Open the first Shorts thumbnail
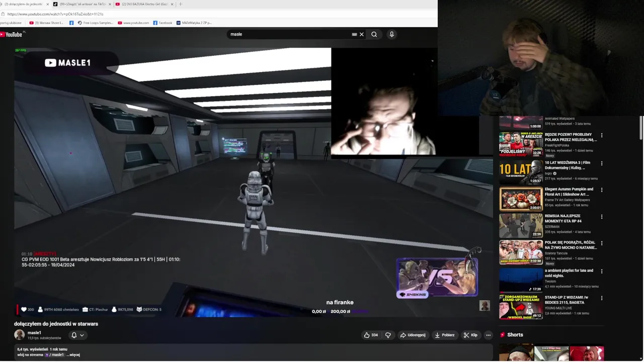This screenshot has width=644, height=362. click(516, 353)
